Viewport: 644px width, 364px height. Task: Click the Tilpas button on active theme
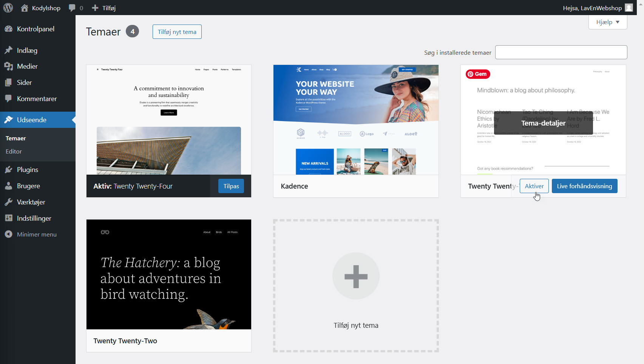pyautogui.click(x=231, y=186)
